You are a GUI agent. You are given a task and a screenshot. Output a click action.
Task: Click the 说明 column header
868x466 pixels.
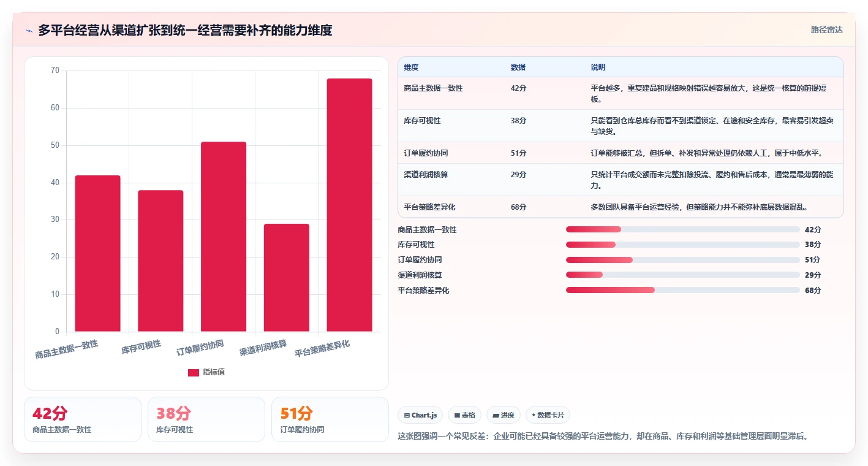[x=598, y=67]
